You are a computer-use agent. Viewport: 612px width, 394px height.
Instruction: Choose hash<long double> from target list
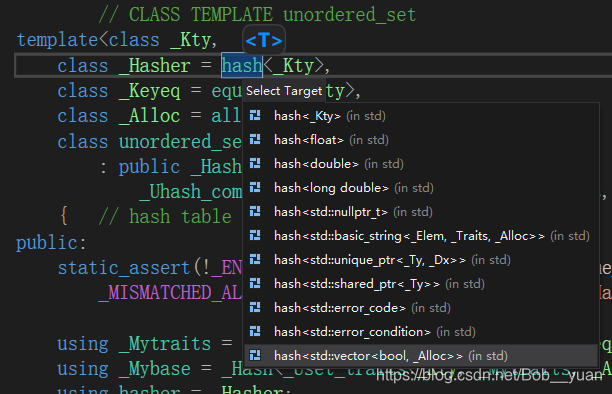click(x=421, y=188)
